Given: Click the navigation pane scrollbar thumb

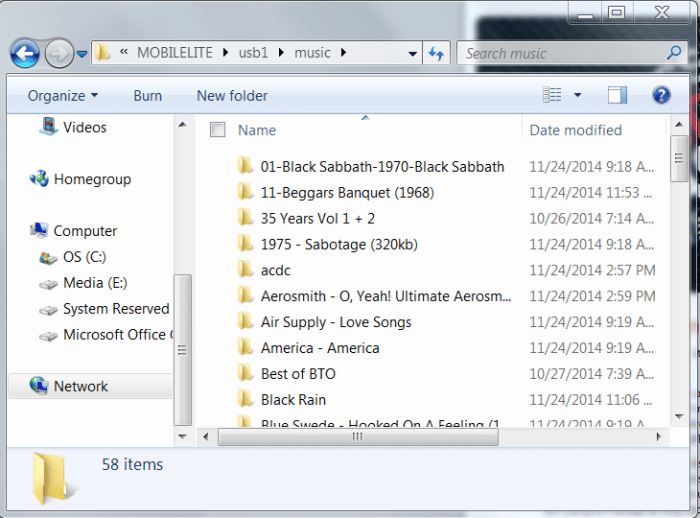Looking at the screenshot, I should (182, 350).
